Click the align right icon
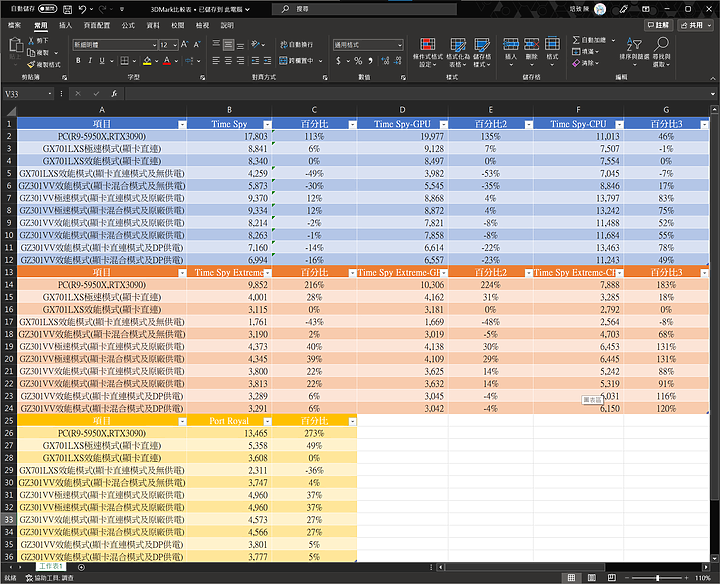720x584 pixels. tap(240, 61)
